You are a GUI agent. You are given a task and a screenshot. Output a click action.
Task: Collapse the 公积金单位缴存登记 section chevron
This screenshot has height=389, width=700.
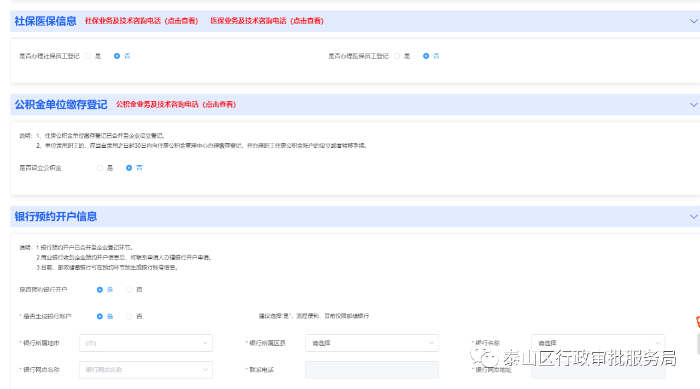click(693, 105)
